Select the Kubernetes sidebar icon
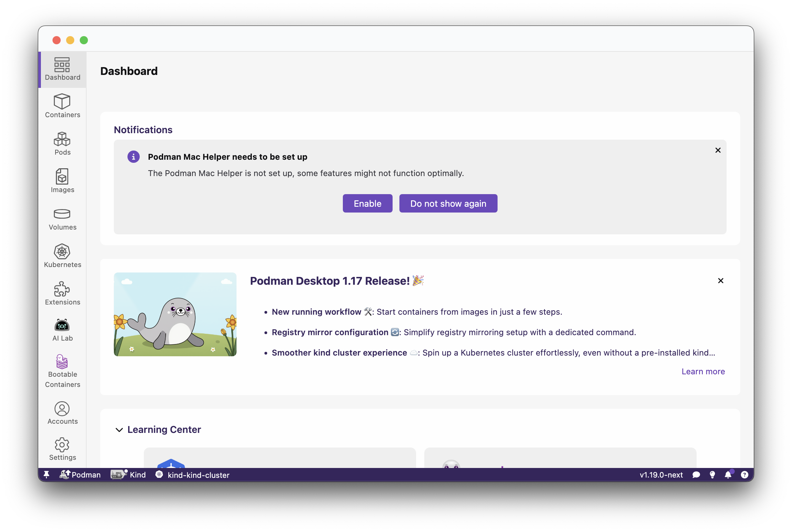The image size is (792, 532). pos(62,255)
